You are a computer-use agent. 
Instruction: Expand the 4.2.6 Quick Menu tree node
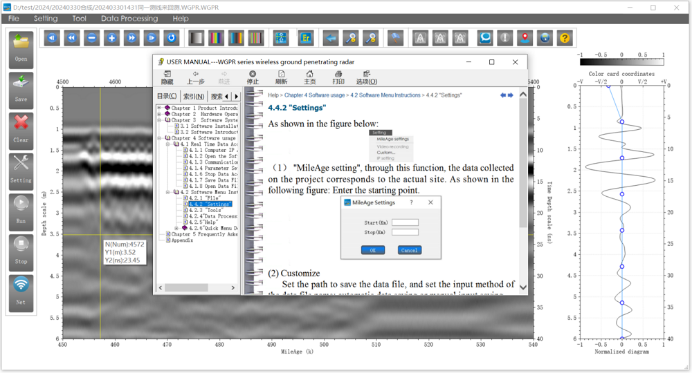coord(176,228)
